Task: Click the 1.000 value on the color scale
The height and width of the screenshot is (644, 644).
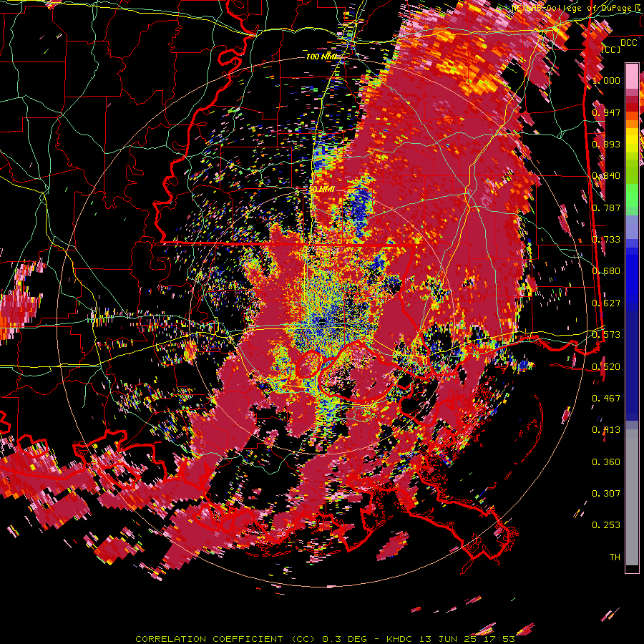Action: 606,80
